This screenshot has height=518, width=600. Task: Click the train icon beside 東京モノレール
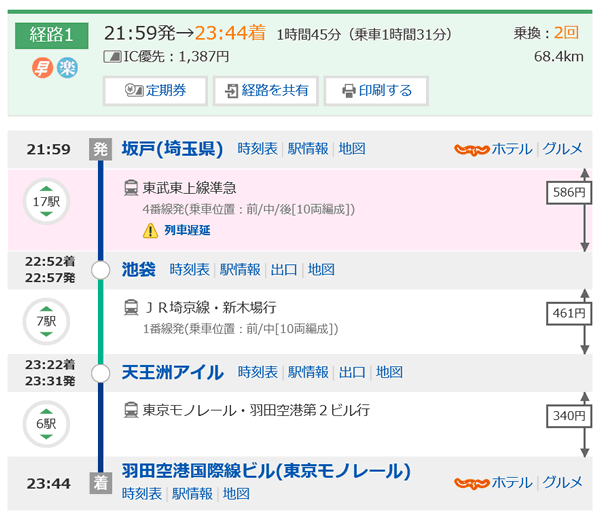click(x=130, y=409)
